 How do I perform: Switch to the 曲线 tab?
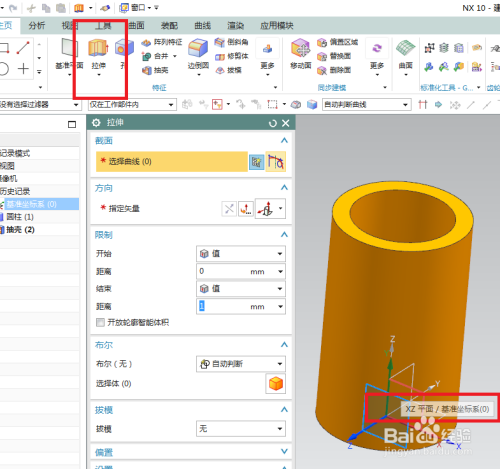pyautogui.click(x=203, y=26)
